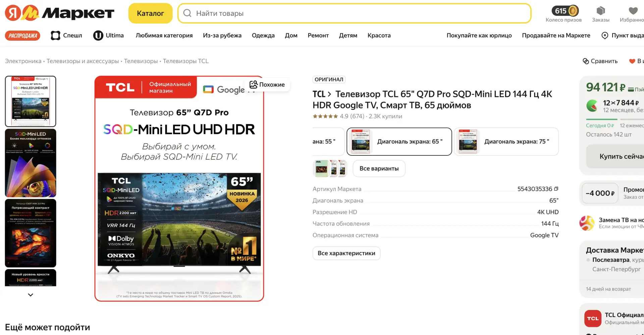
Task: Expand thumbnails with the down chevron
Action: click(x=31, y=295)
